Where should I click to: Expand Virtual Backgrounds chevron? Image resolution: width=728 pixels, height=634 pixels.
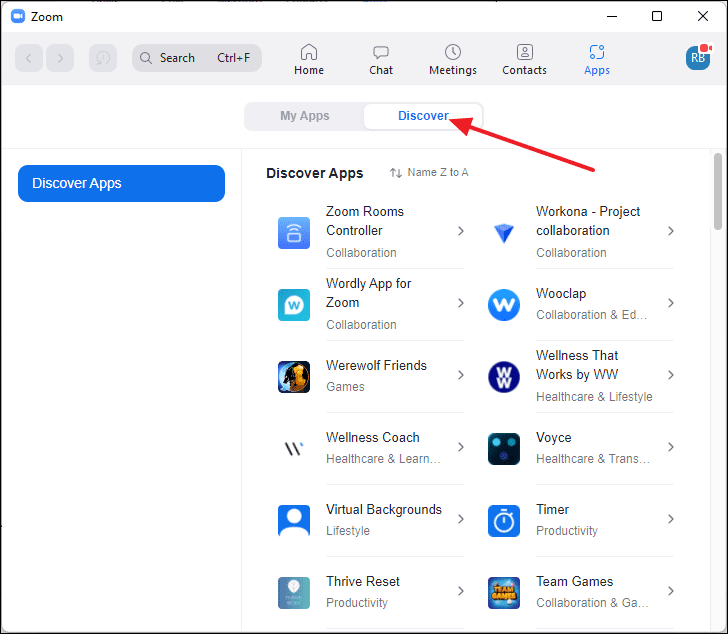[461, 519]
